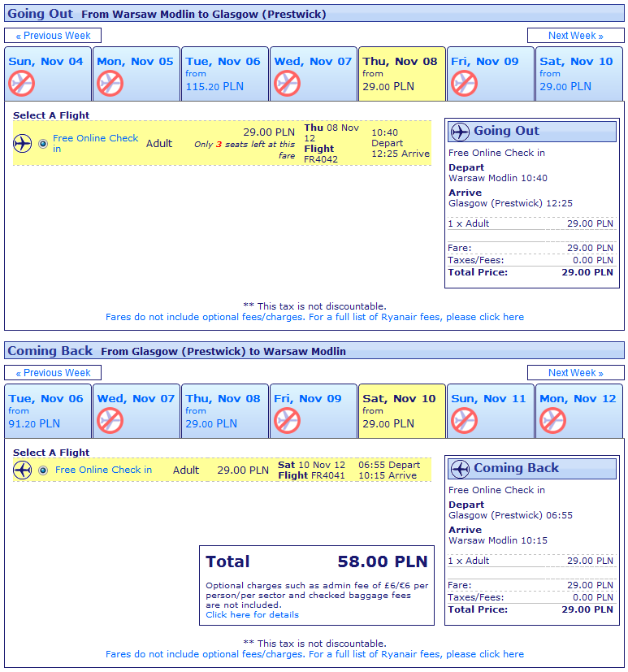Switch outbound date to Sat, Nov 10 tab
Viewport: 628px width, 672px height.
point(578,74)
